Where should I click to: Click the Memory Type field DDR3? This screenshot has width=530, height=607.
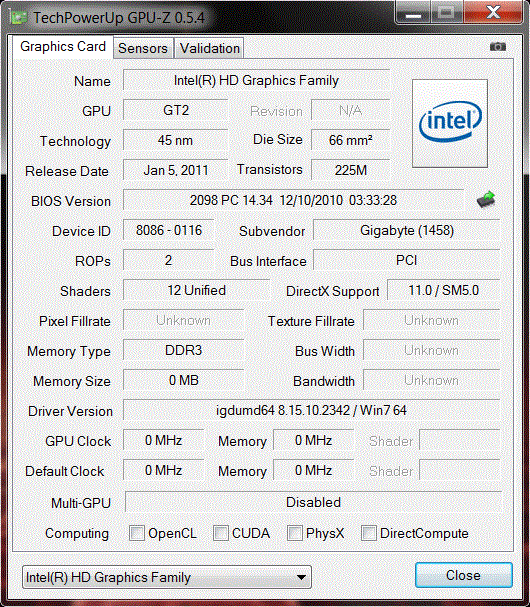pyautogui.click(x=184, y=350)
